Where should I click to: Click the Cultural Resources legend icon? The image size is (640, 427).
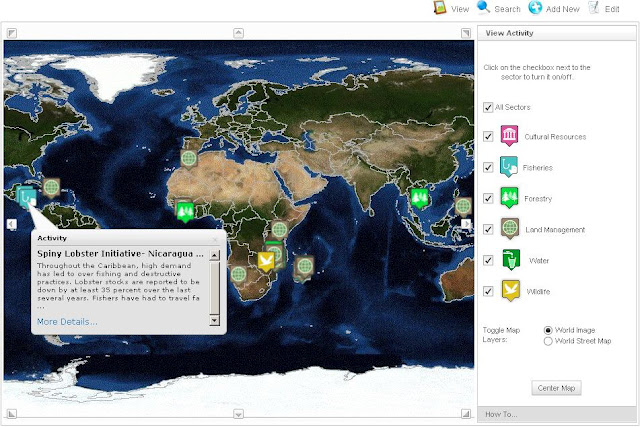click(509, 137)
